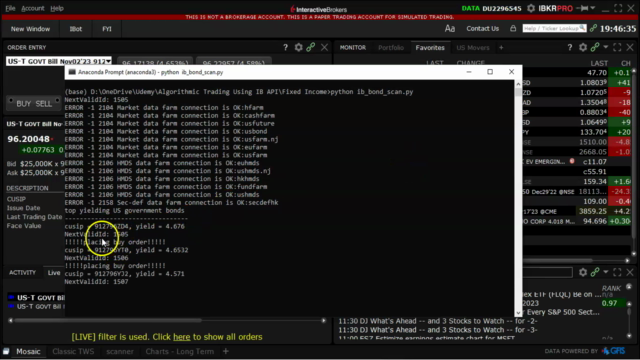Open Monitor panel help question mark
The width and height of the screenshot is (640, 360).
coord(570,47)
